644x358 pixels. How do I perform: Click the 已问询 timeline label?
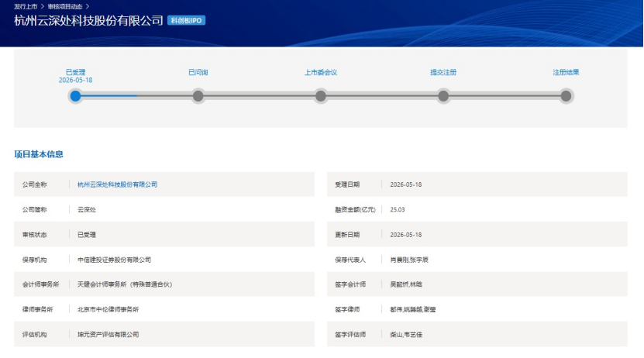coord(198,72)
